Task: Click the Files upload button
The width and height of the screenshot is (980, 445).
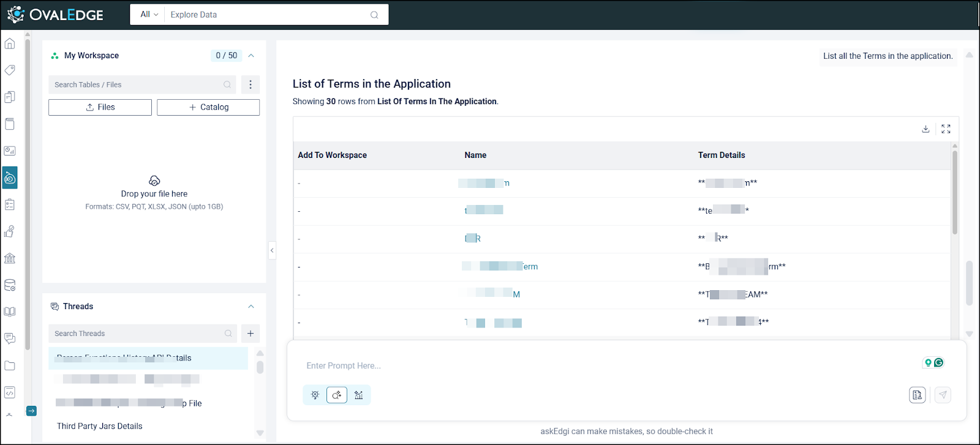Action: tap(100, 107)
